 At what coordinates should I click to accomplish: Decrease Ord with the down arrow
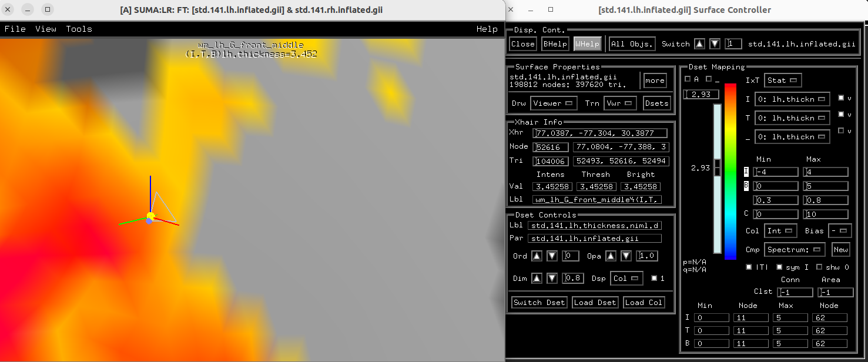point(552,256)
